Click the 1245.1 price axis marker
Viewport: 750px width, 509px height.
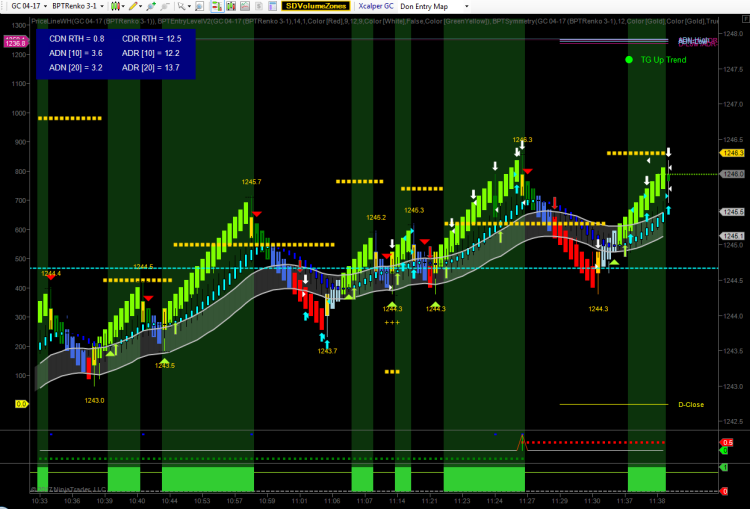(x=731, y=236)
